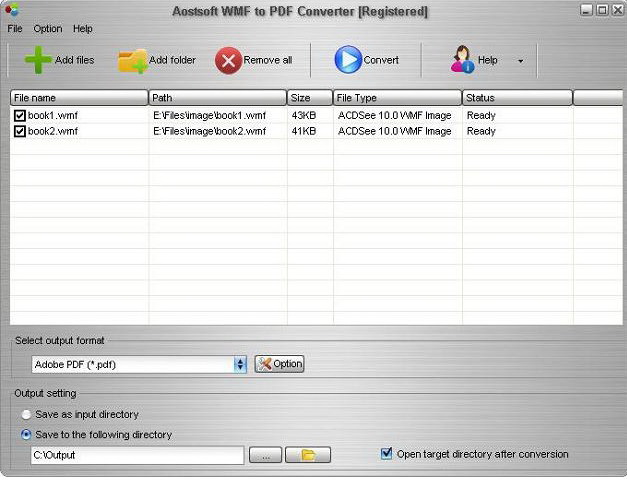The image size is (627, 480).
Task: Start conversion with the blue Convert icon
Action: pos(348,60)
